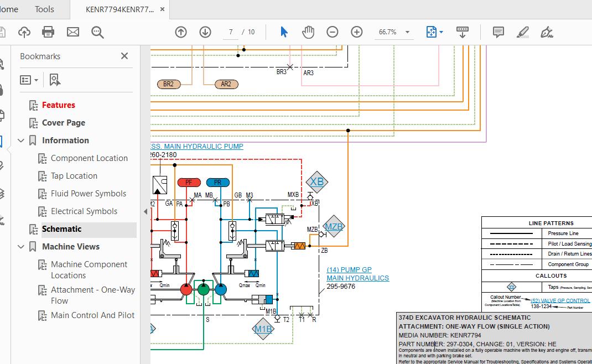Go to previous page arrow

point(181,32)
